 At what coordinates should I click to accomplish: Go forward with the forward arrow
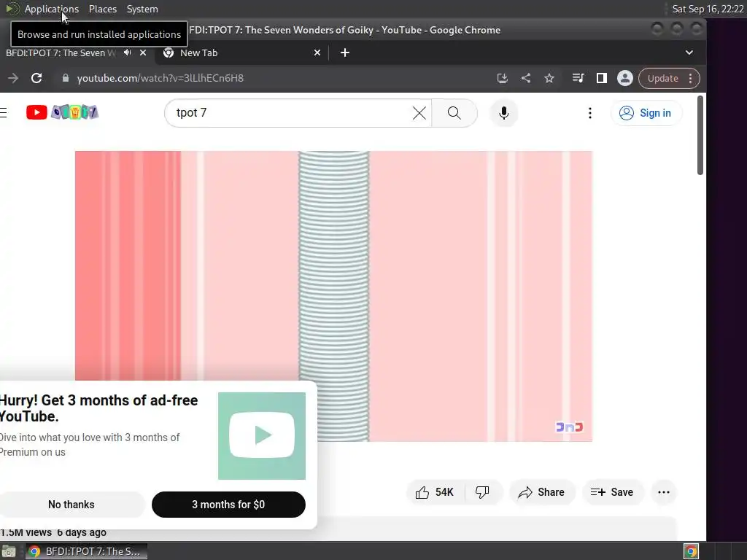click(x=13, y=78)
